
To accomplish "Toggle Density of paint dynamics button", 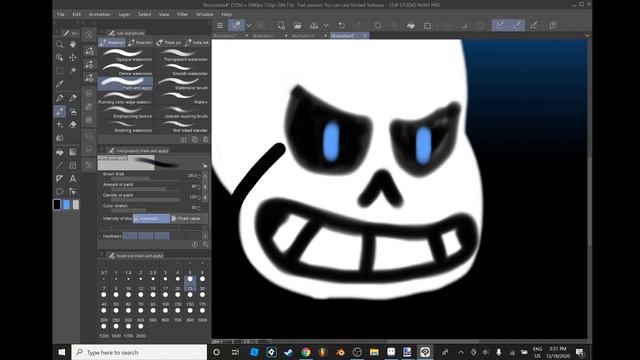I will tap(205, 197).
